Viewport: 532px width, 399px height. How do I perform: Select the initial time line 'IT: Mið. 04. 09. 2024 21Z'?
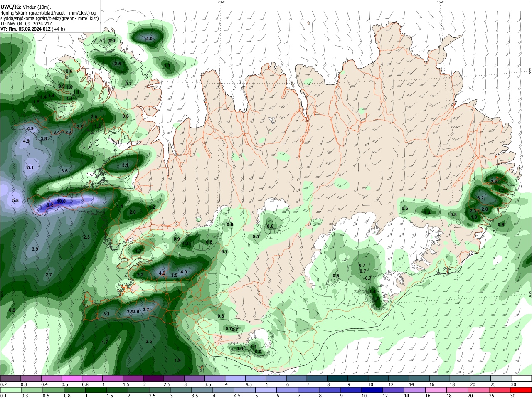26,24
